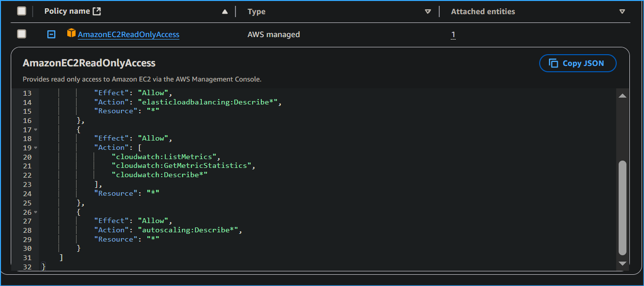Click the copy icon inside Copy JSON

(x=553, y=63)
